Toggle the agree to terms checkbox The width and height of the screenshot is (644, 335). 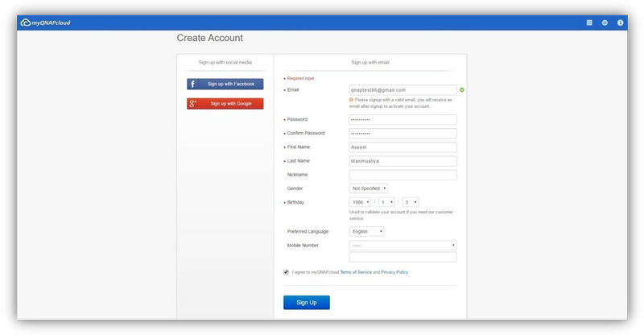click(286, 272)
